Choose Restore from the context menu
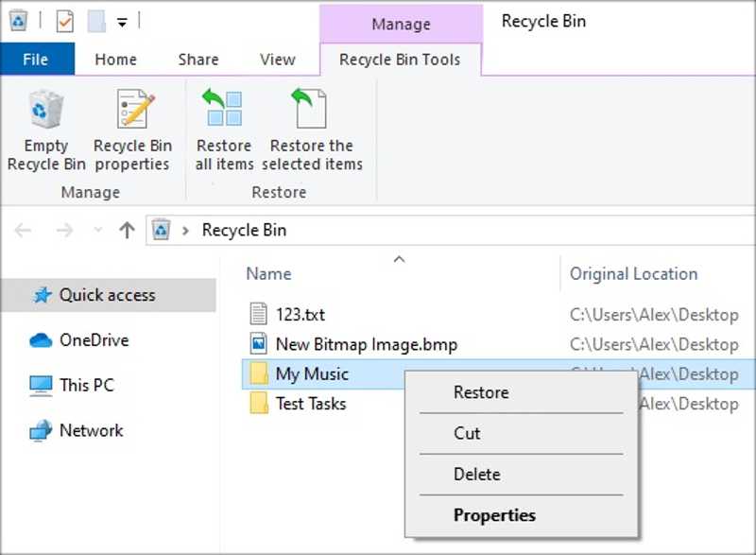The height and width of the screenshot is (555, 756). coord(522,392)
